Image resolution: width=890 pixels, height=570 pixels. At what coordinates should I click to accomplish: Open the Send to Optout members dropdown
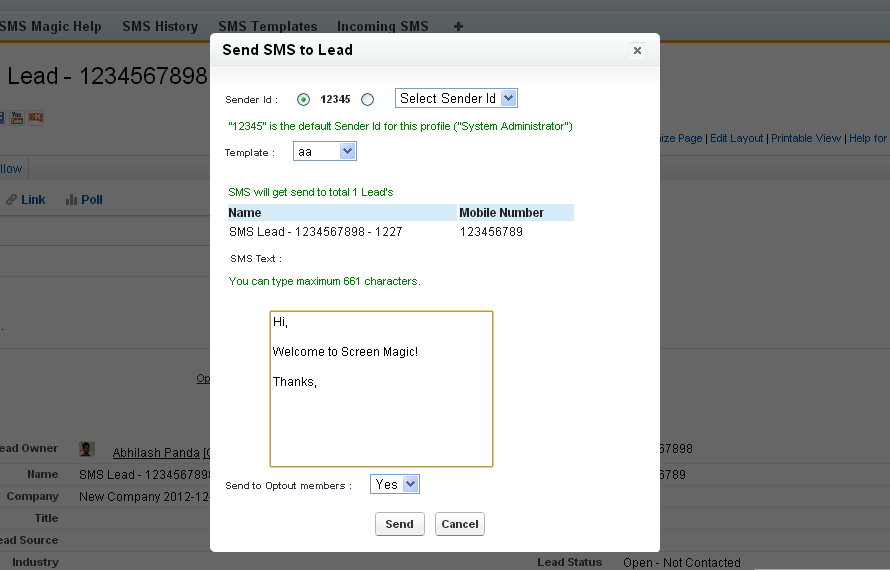point(394,484)
